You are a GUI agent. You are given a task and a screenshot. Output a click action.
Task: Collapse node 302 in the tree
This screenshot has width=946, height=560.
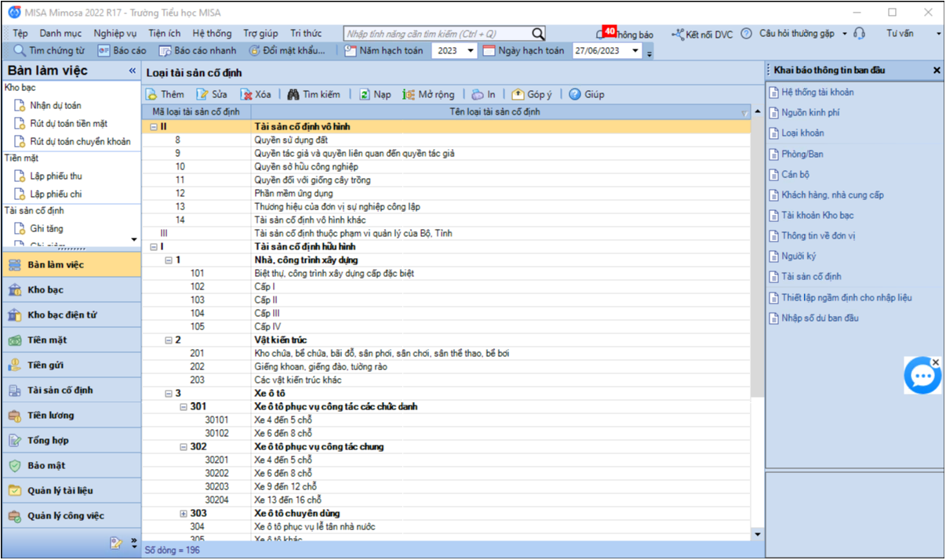(184, 446)
